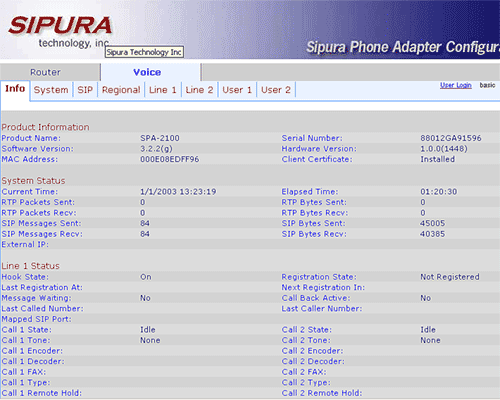This screenshot has height=400, width=500.
Task: Open the User 2 tab
Action: (x=276, y=90)
